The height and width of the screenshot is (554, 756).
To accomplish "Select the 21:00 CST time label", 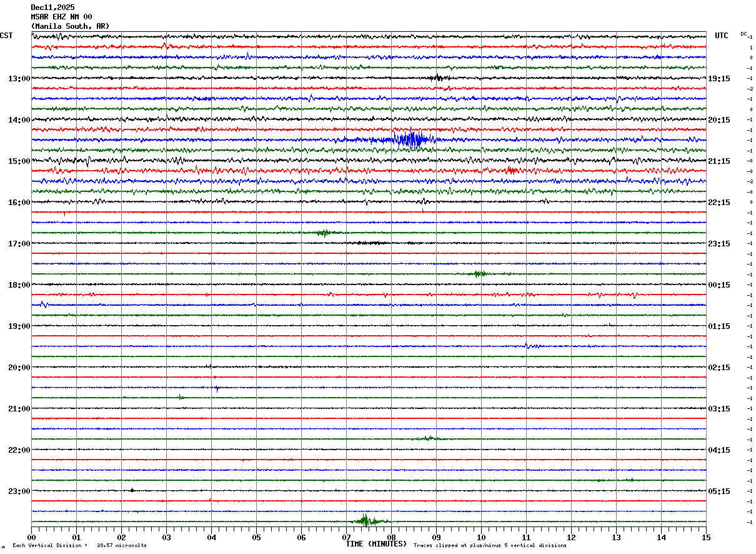I will click(19, 409).
